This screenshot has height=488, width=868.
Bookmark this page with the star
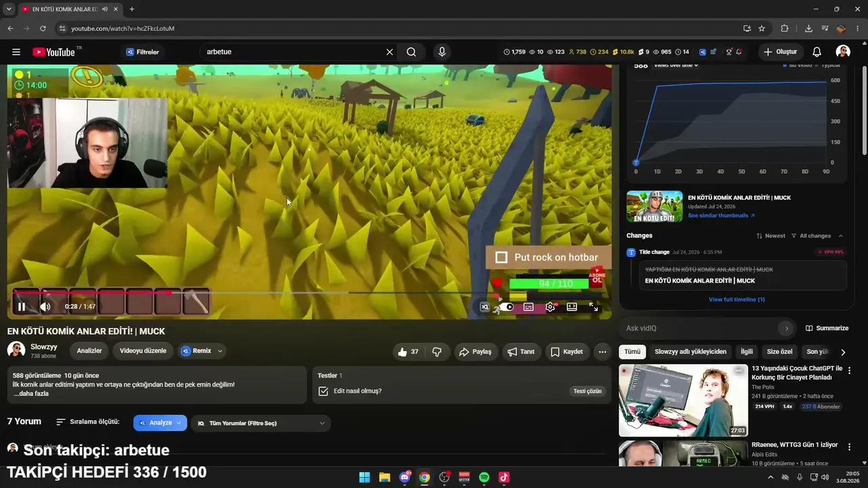coord(762,28)
